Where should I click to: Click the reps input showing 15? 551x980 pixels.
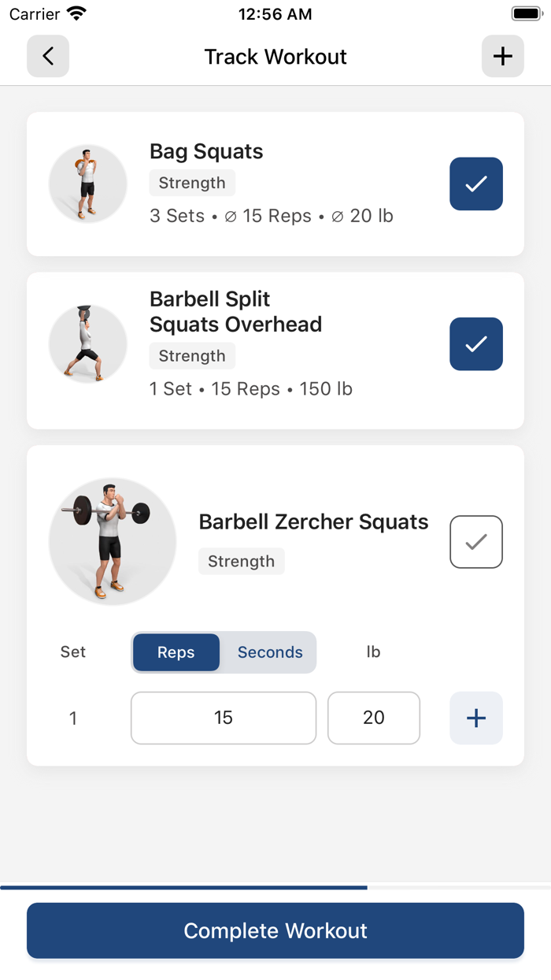[x=223, y=718]
